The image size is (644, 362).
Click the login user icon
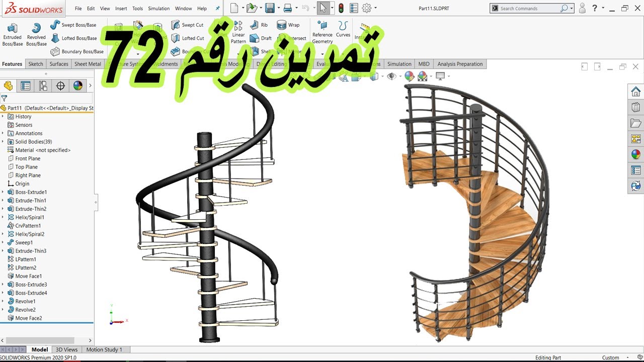[x=582, y=8]
